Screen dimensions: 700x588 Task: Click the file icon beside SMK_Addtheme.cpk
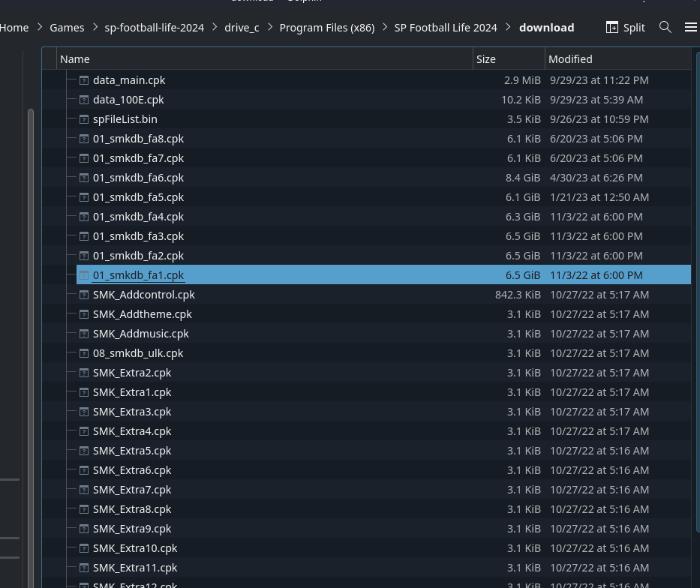[83, 314]
